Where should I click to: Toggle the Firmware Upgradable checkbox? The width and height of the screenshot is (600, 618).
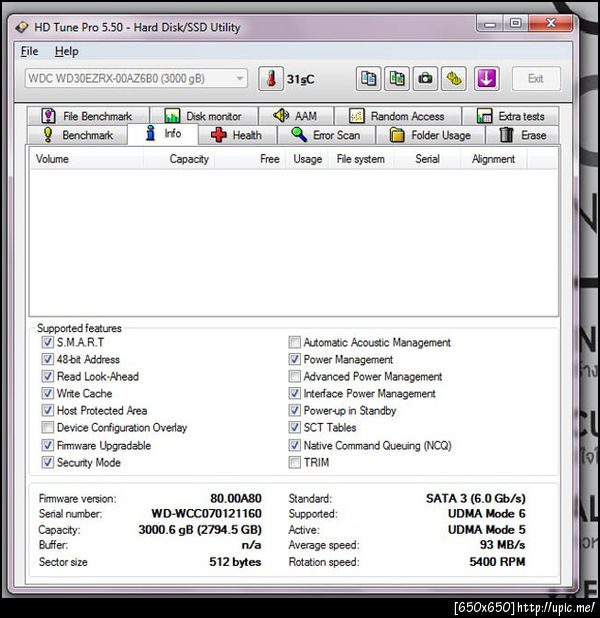point(47,445)
